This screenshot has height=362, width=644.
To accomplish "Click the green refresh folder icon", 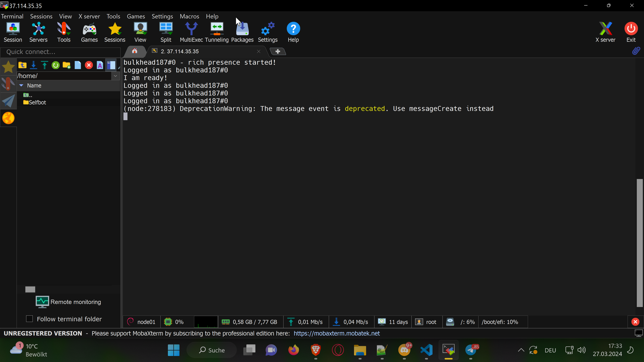I will (56, 66).
